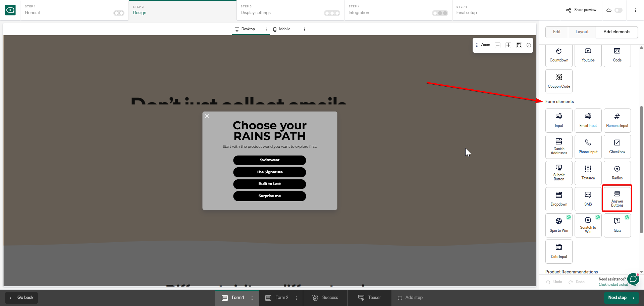Image resolution: width=644 pixels, height=306 pixels.
Task: Add an SMS element
Action: [x=588, y=199]
